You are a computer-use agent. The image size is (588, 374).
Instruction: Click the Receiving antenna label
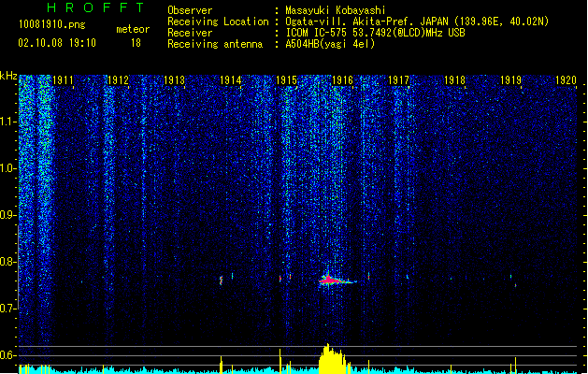(x=215, y=44)
